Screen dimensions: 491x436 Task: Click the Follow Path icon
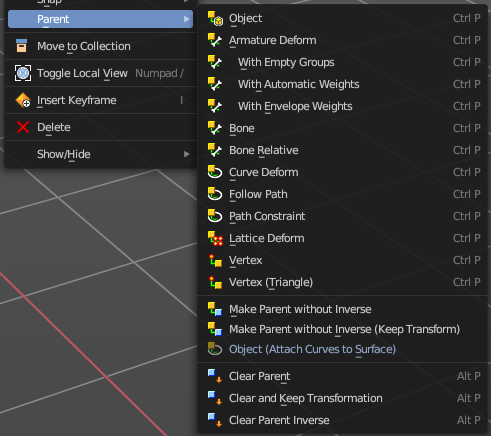coord(215,194)
